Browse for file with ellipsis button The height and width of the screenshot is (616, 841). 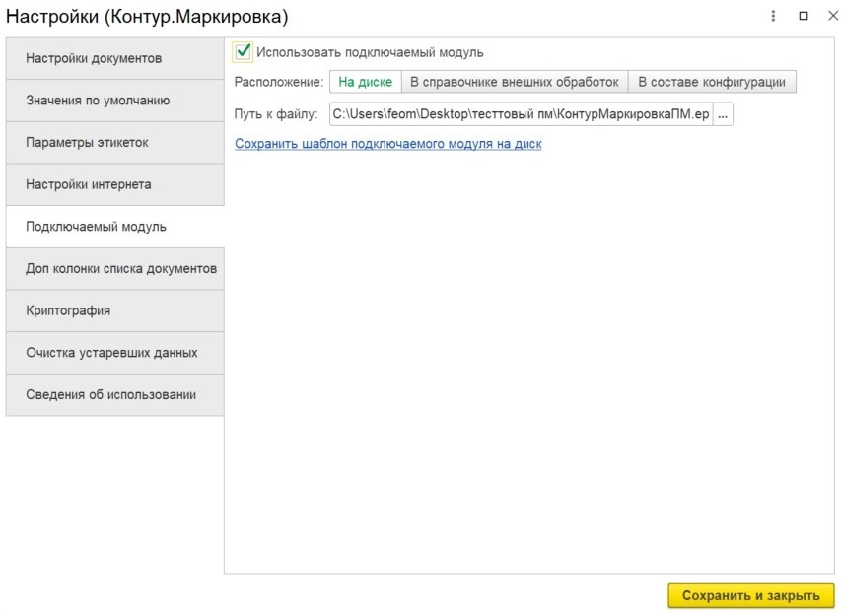coord(723,114)
